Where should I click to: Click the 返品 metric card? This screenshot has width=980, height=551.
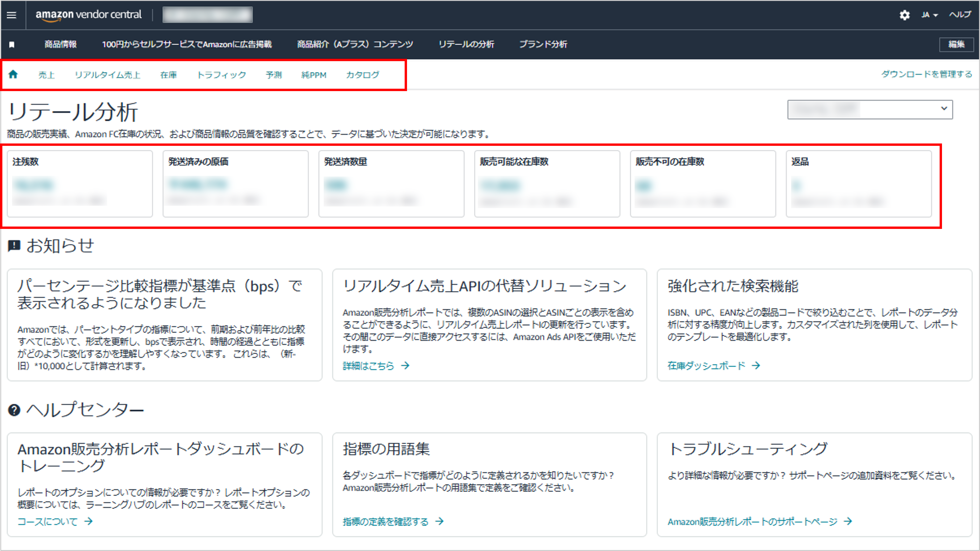point(859,184)
